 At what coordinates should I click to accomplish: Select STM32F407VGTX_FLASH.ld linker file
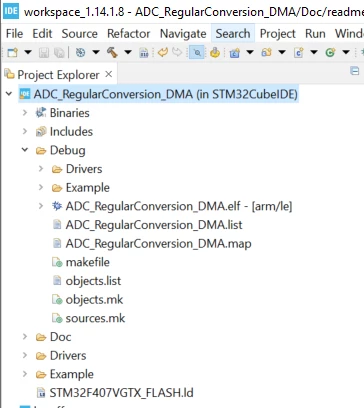click(121, 393)
